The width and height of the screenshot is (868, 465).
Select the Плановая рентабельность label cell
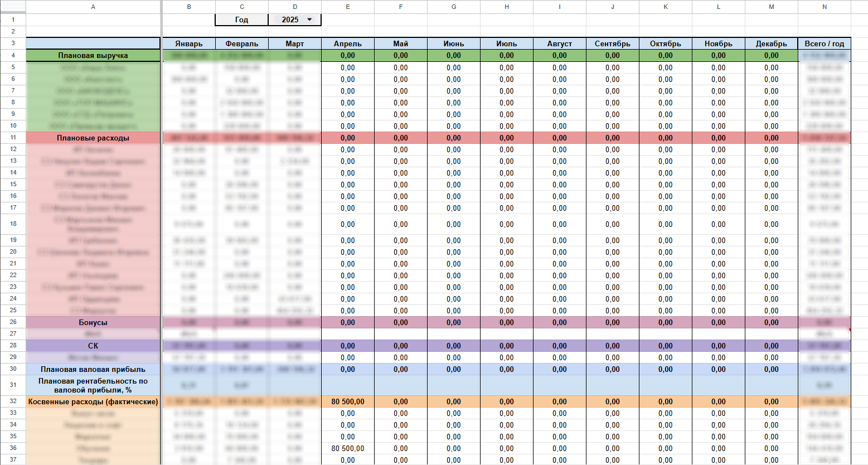click(93, 385)
